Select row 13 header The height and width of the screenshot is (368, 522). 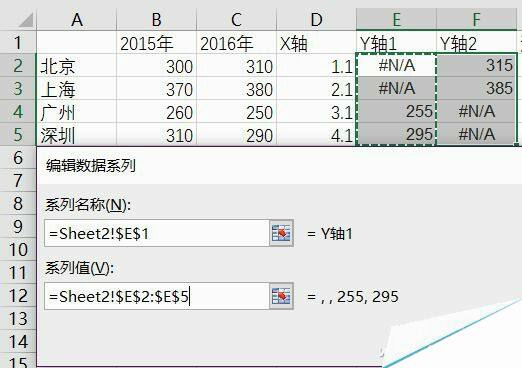pyautogui.click(x=18, y=319)
